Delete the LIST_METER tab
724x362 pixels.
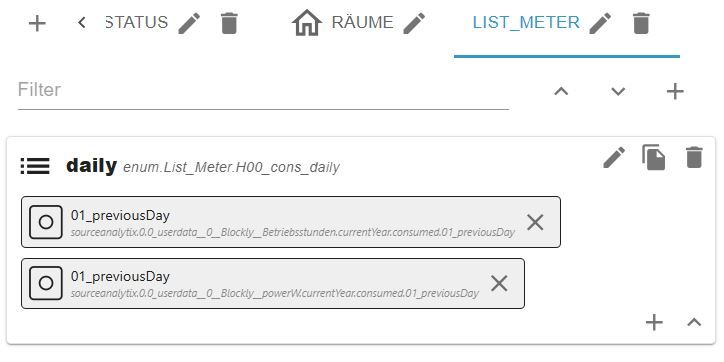pyautogui.click(x=641, y=23)
